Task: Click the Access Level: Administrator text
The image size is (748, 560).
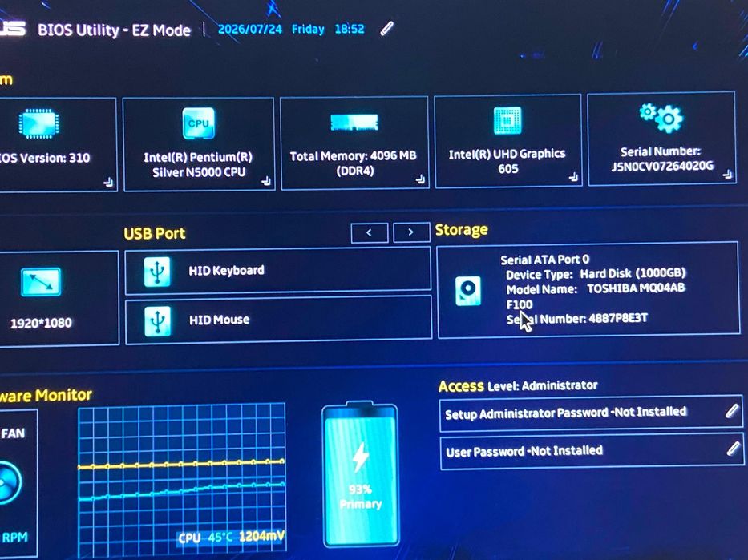Action: pyautogui.click(x=518, y=385)
